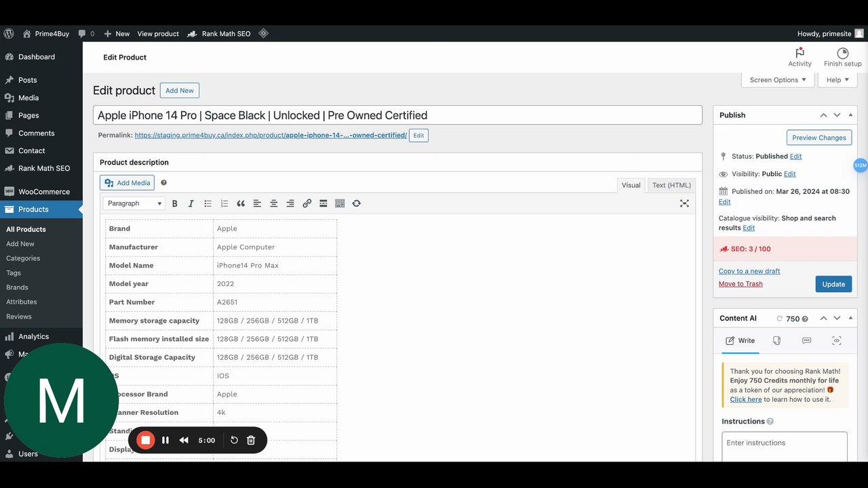This screenshot has height=488, width=868.
Task: Enable distraction-free fullscreen editor
Action: click(684, 203)
